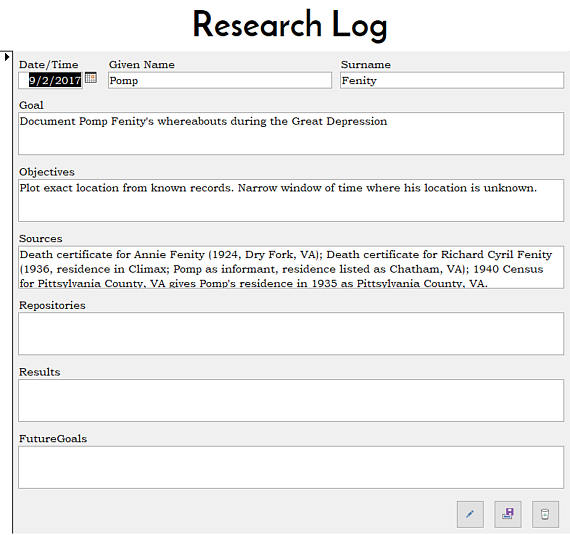This screenshot has height=535, width=570.
Task: Click the FutureGoals label
Action: pyautogui.click(x=53, y=439)
